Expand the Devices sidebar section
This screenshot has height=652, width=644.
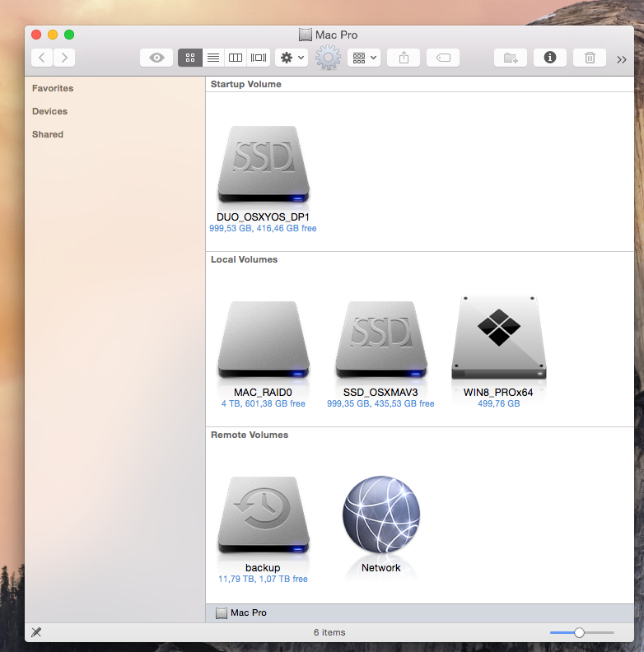coord(49,111)
